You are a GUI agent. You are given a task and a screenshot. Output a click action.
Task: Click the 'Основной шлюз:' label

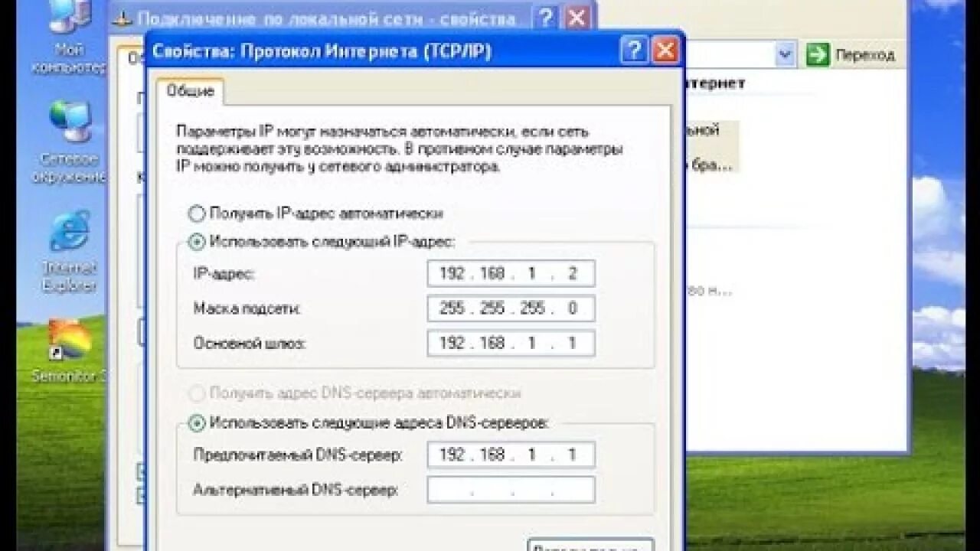(x=250, y=344)
